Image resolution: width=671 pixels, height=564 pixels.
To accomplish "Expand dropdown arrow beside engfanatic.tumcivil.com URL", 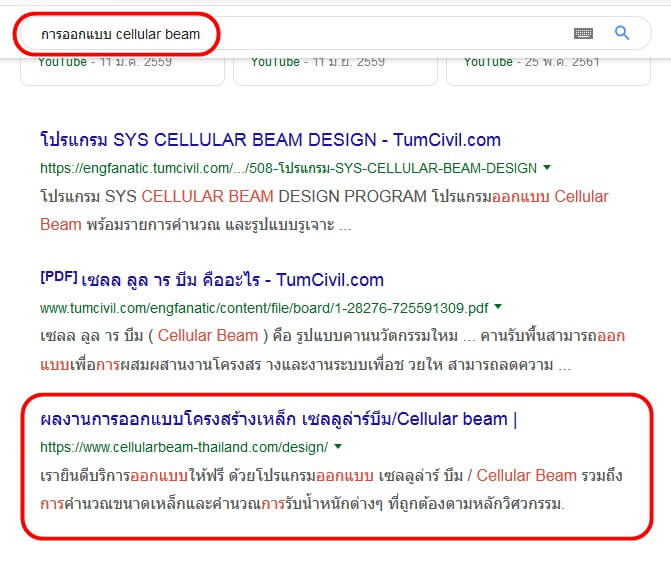I will (547, 167).
